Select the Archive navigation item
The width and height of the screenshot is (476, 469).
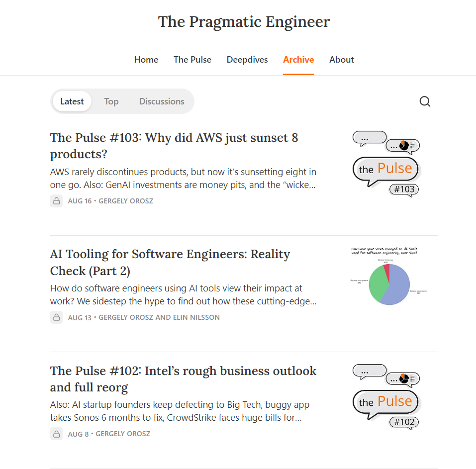[x=298, y=60]
